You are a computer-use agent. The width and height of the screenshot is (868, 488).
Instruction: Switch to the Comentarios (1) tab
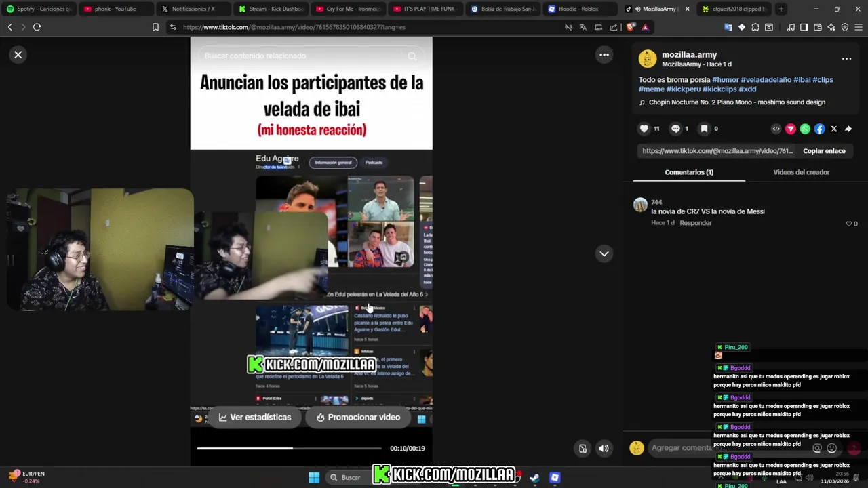689,172
